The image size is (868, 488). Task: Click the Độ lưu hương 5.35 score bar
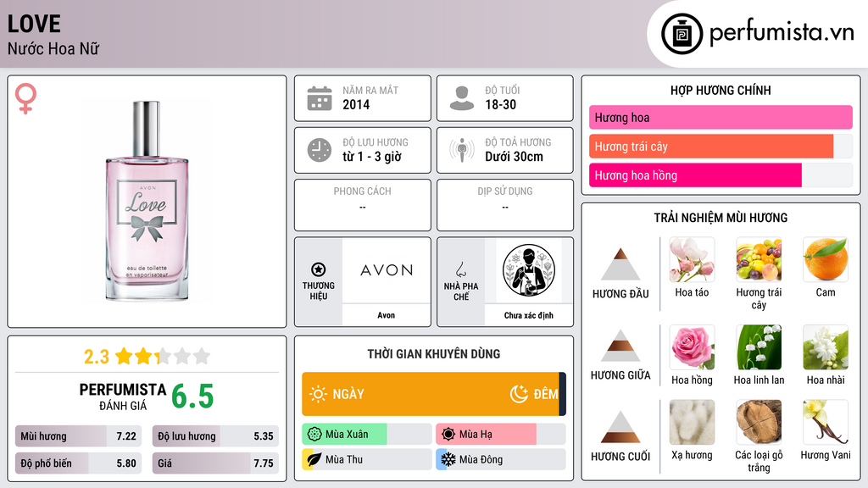click(x=215, y=436)
